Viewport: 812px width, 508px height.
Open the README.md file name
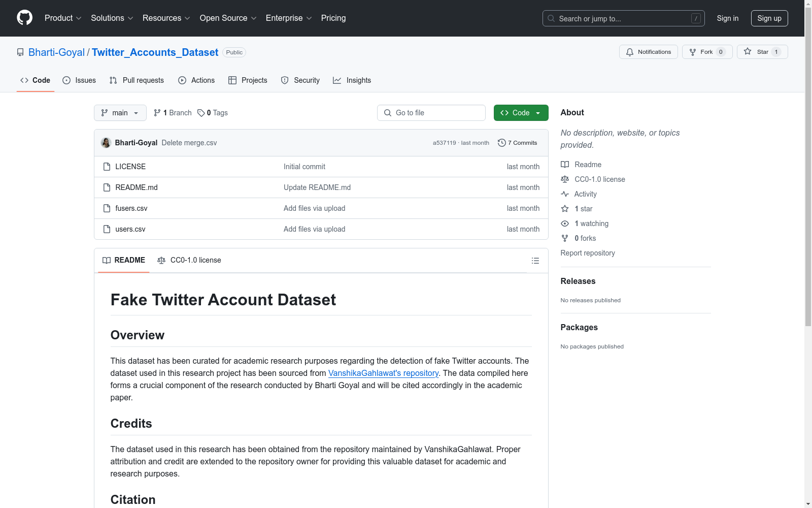click(137, 187)
